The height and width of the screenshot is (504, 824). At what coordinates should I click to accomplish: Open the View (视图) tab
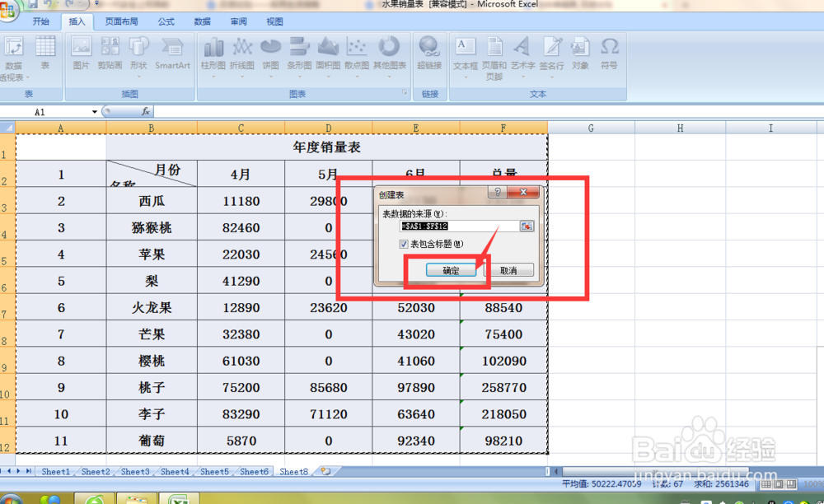click(274, 21)
